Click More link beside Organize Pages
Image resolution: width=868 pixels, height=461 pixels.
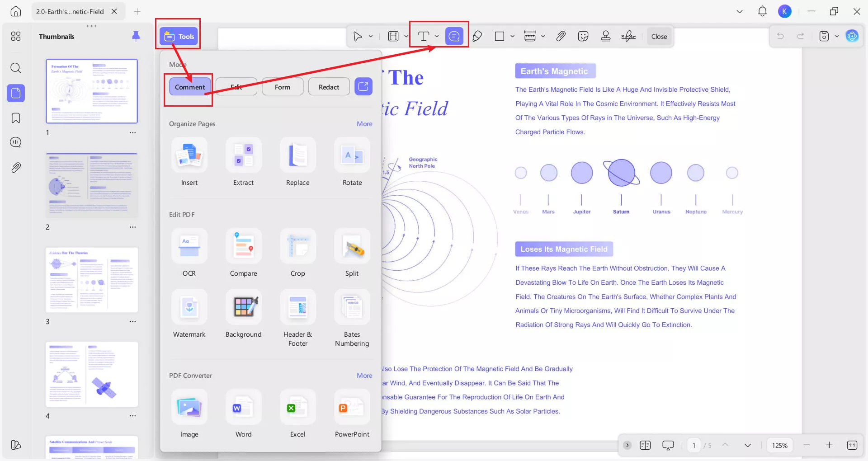(x=364, y=124)
